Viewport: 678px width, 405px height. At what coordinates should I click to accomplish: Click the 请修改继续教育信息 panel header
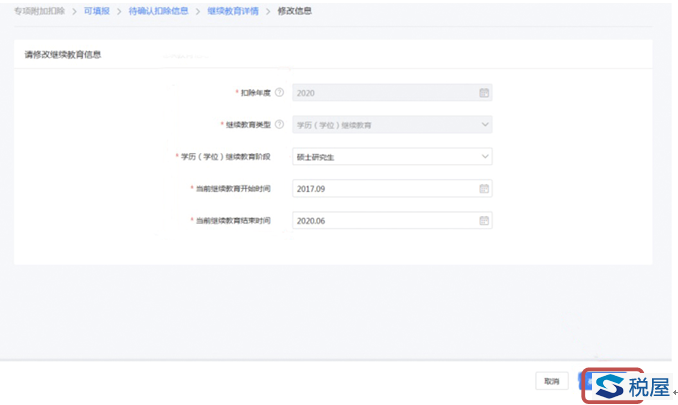pos(63,54)
